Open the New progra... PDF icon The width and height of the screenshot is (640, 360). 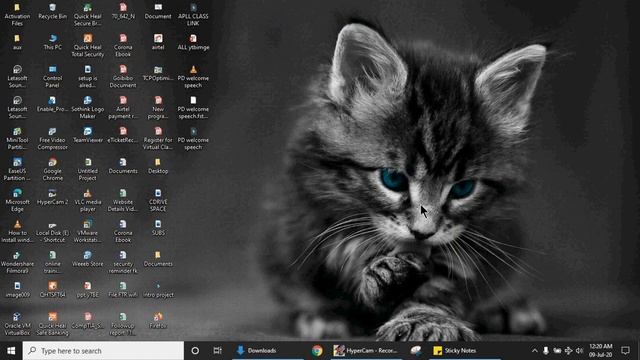pos(158,108)
